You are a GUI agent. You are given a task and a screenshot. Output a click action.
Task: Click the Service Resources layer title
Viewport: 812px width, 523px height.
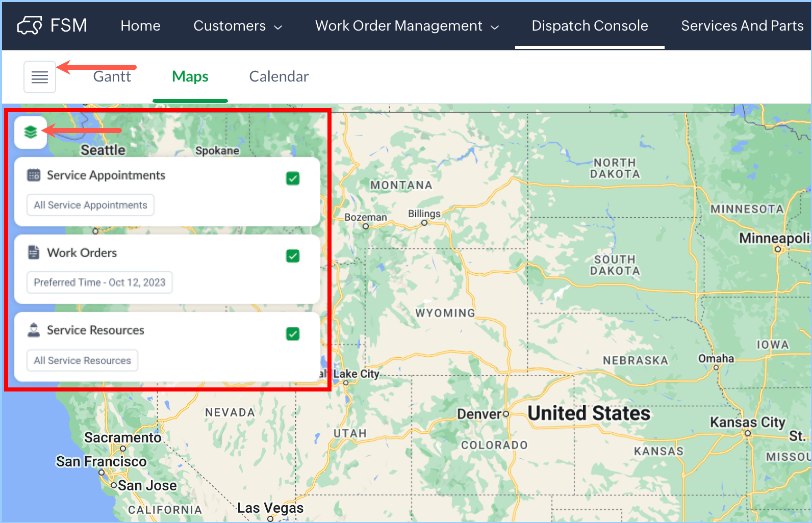tap(95, 330)
